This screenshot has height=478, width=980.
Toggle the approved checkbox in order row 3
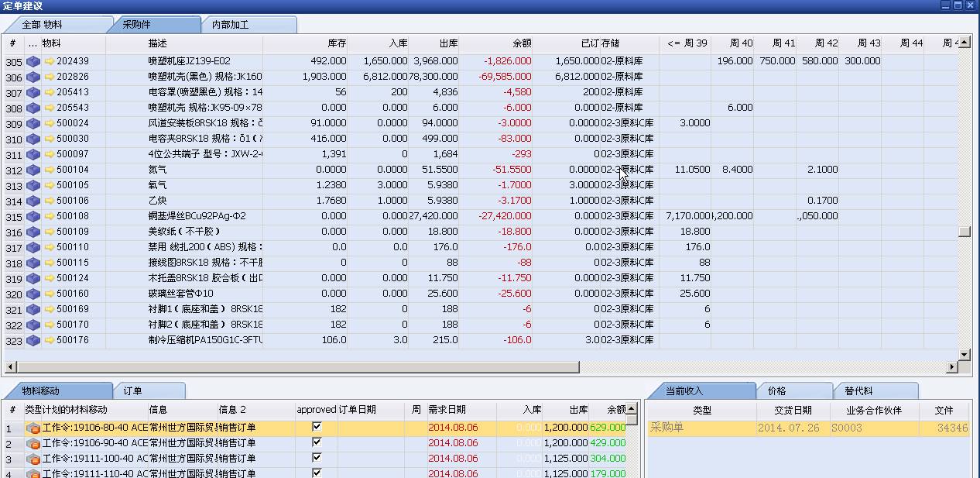click(x=317, y=458)
